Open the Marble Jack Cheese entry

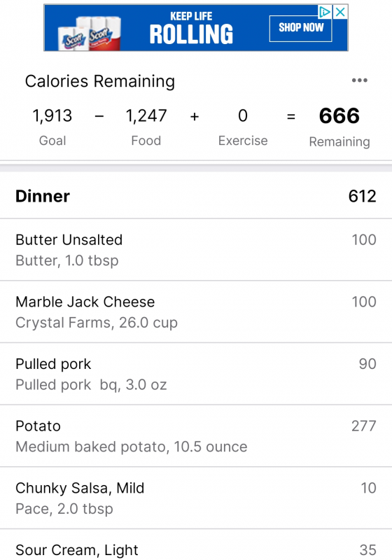[x=196, y=311]
